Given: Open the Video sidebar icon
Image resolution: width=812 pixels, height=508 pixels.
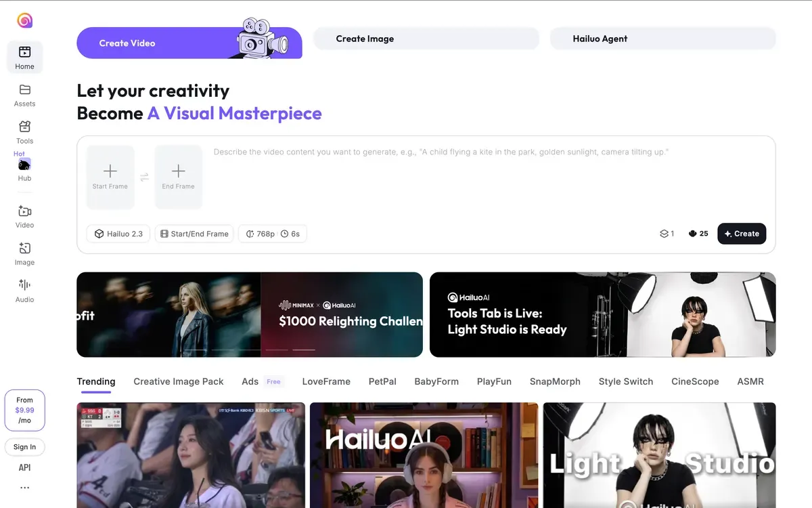Looking at the screenshot, I should (x=25, y=211).
